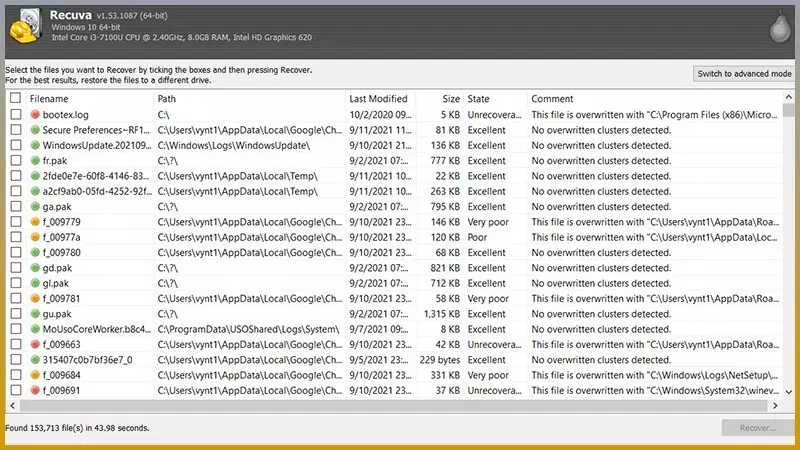Click orange status dot beside f_00977a
800x450 pixels.
point(35,237)
